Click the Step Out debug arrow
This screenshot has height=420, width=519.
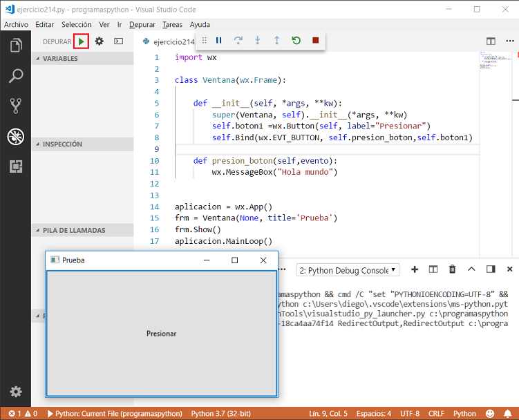point(276,40)
